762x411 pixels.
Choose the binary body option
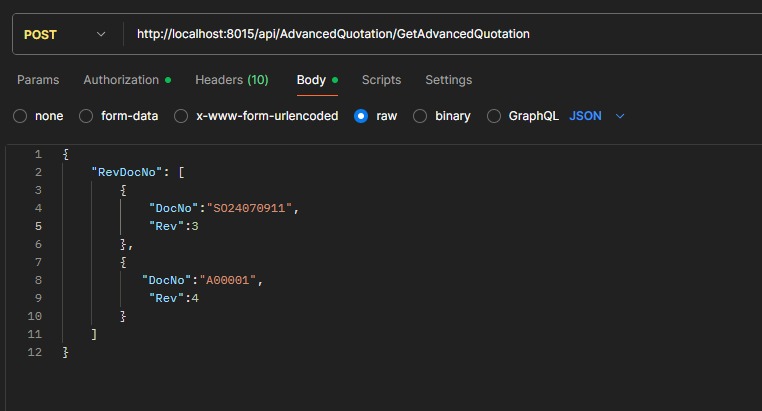[x=420, y=116]
